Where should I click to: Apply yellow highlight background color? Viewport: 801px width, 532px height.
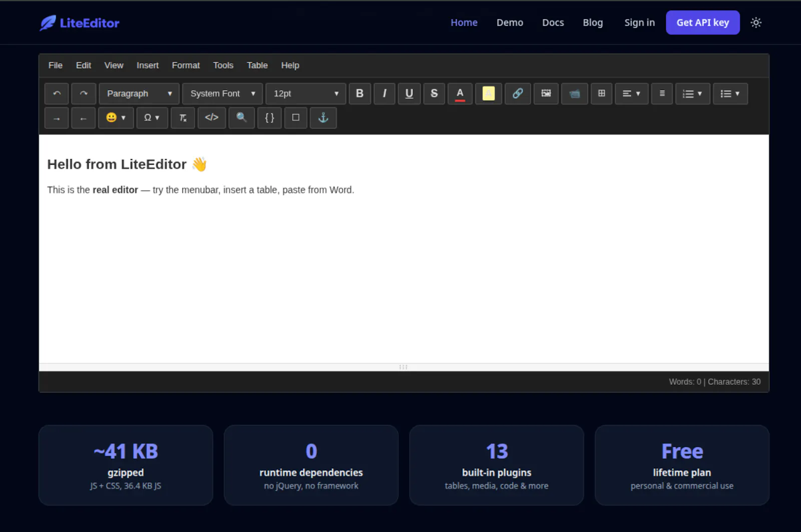point(488,94)
